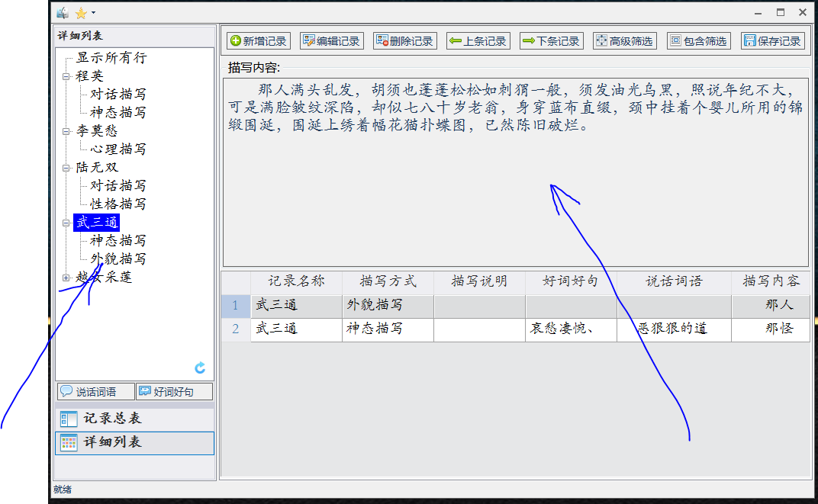818x504 pixels.
Task: Sort by the 描写方式 column header
Action: click(x=388, y=282)
